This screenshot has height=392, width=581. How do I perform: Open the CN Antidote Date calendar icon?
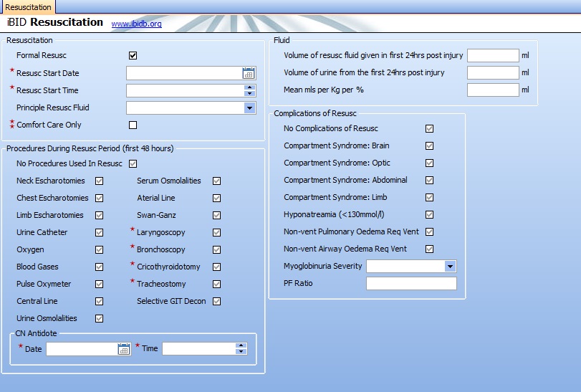coord(124,349)
